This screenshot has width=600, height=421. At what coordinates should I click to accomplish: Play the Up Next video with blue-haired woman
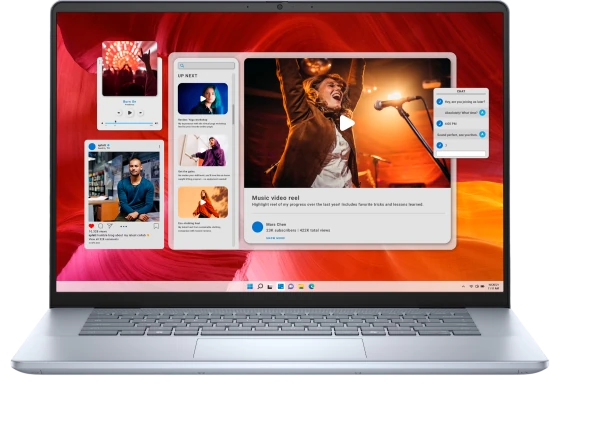[x=203, y=99]
